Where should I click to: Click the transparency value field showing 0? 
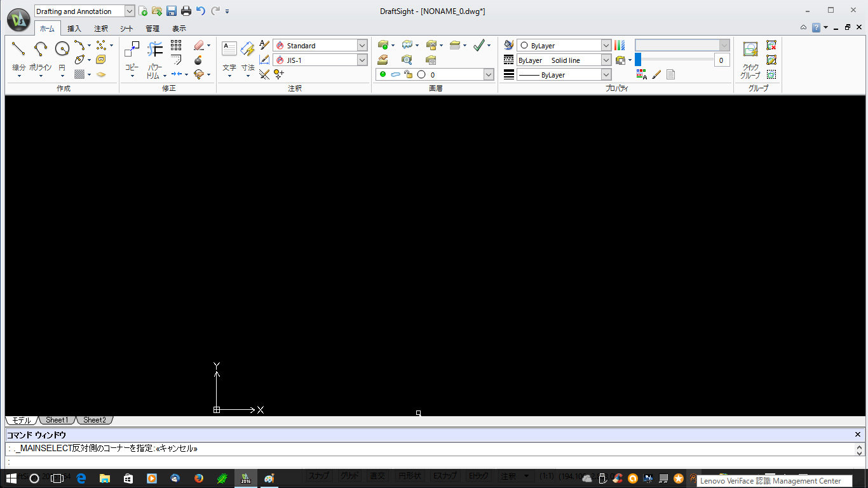point(721,60)
